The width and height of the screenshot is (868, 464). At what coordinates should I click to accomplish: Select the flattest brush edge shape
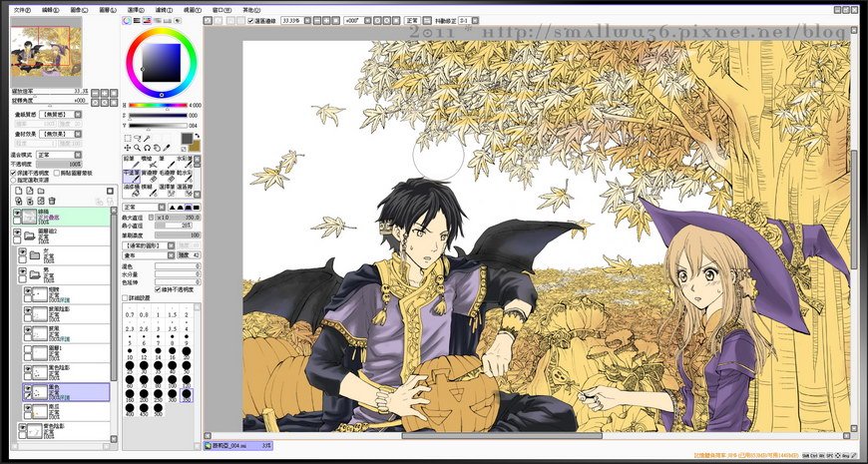coord(196,208)
